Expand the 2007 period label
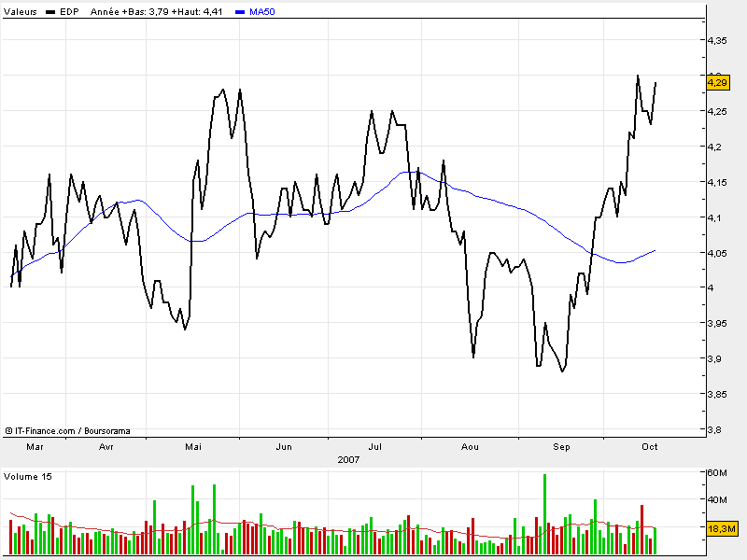 [x=349, y=459]
